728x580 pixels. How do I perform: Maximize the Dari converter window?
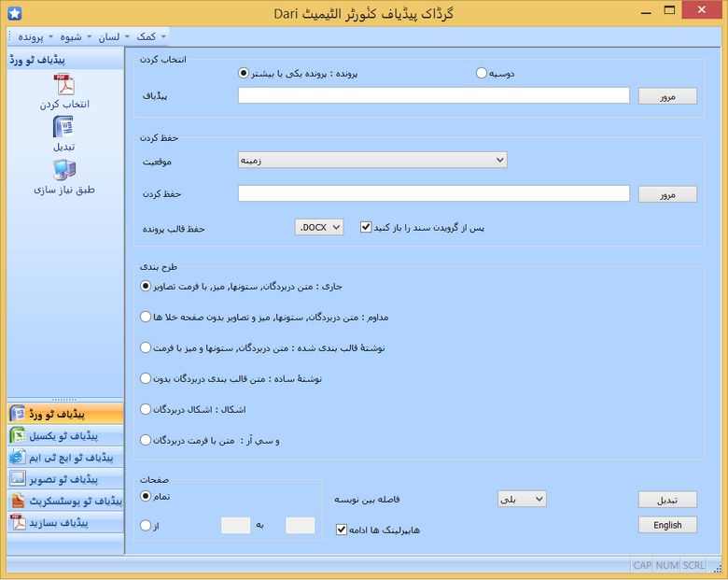(x=669, y=11)
